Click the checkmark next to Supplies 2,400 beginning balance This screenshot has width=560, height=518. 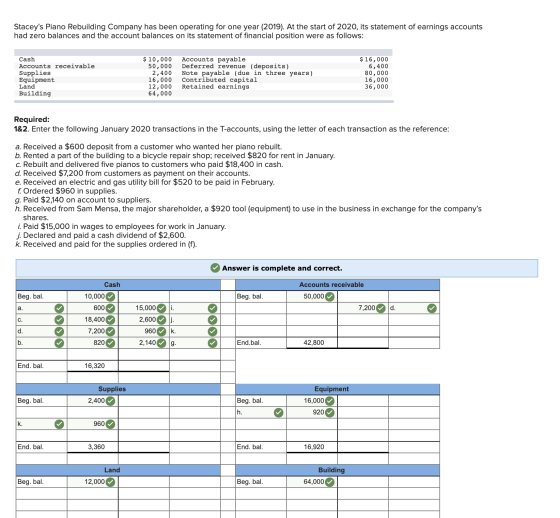coord(111,401)
